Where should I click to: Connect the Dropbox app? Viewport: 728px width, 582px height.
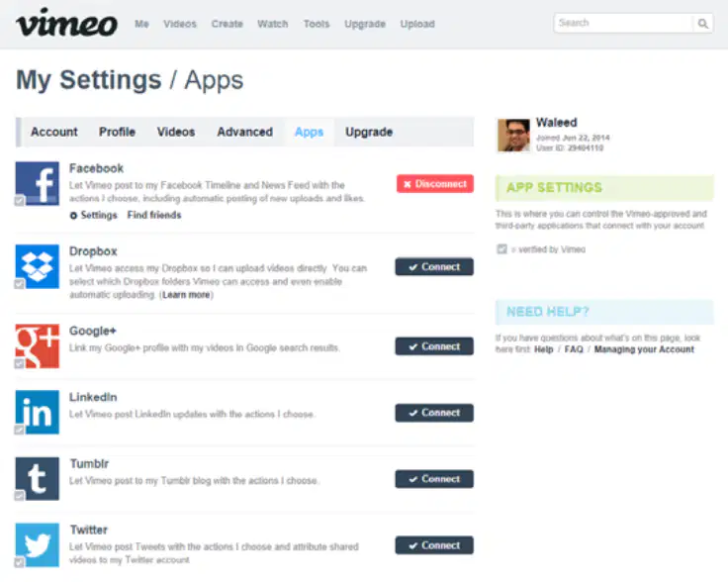point(434,266)
